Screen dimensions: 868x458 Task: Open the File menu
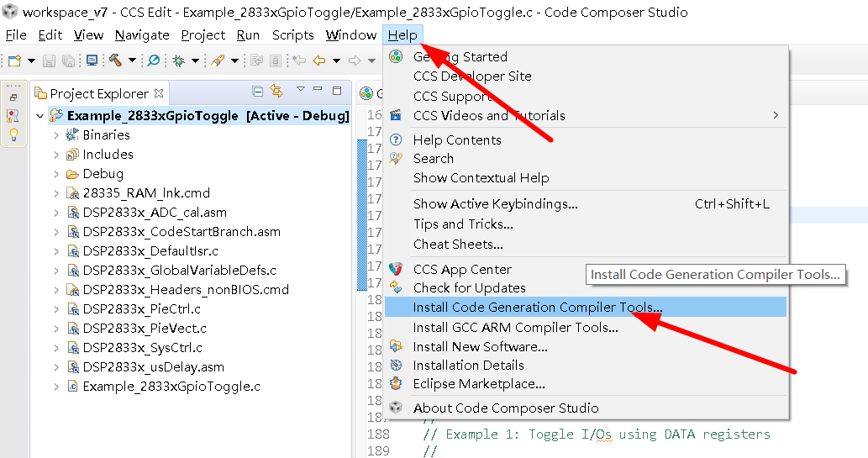16,35
